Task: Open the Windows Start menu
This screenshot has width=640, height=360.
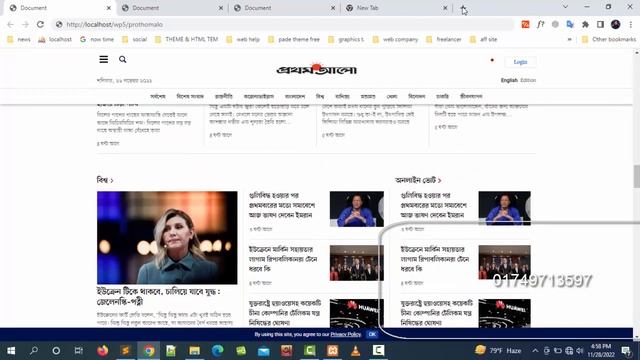Action: pyautogui.click(x=11, y=350)
